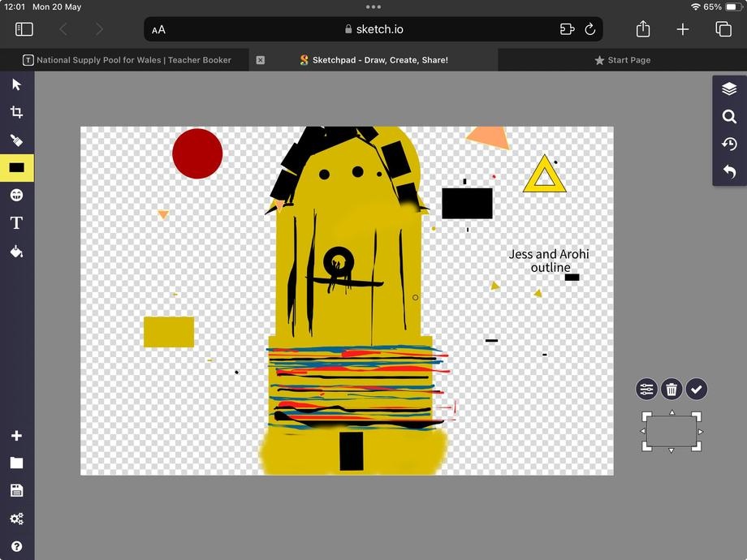Open Safari tab overview icon
This screenshot has height=560, width=747.
coord(723,29)
